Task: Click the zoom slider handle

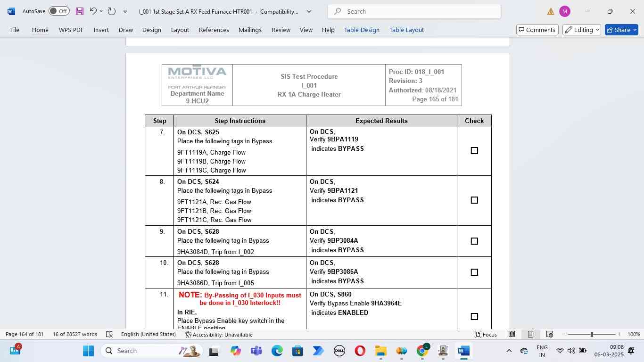Action: tap(592, 334)
